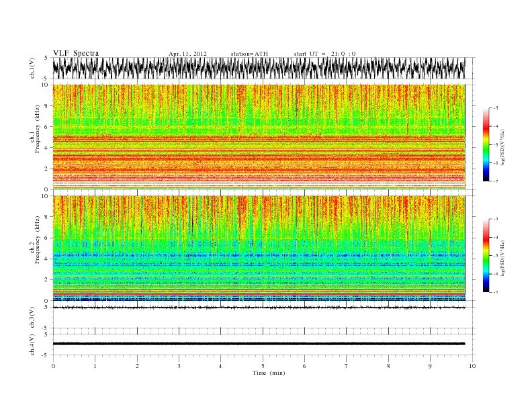Click the "3" tick on the time axis
Image resolution: width=532 pixels, height=411 pixels.
[x=179, y=366]
